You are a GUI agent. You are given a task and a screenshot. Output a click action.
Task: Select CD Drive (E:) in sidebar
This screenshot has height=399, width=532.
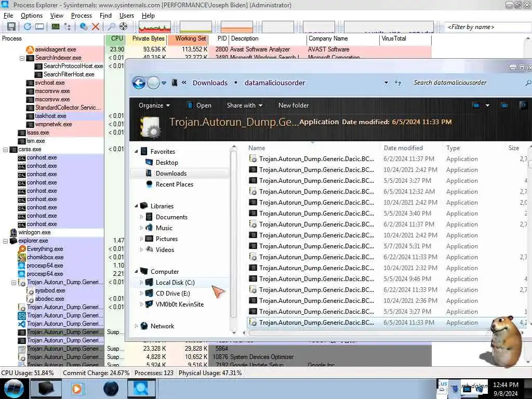click(172, 294)
